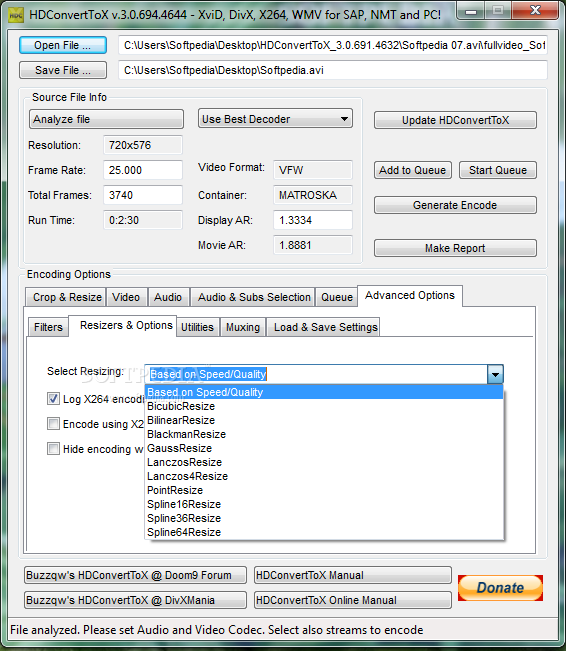566x651 pixels.
Task: Switch to the Audio tab
Action: pyautogui.click(x=168, y=297)
